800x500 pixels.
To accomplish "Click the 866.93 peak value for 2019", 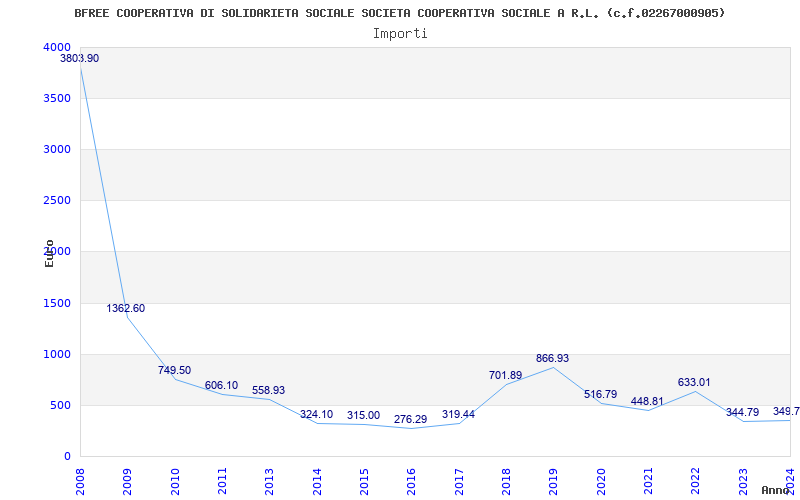I will [x=552, y=359].
